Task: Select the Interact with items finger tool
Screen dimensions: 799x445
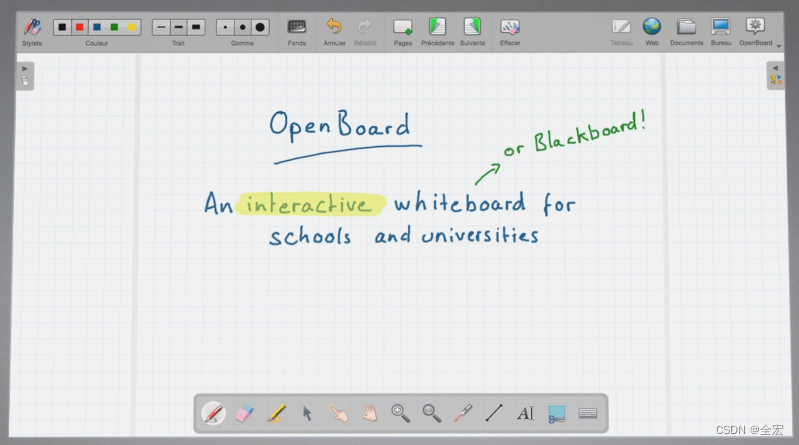Action: point(338,412)
